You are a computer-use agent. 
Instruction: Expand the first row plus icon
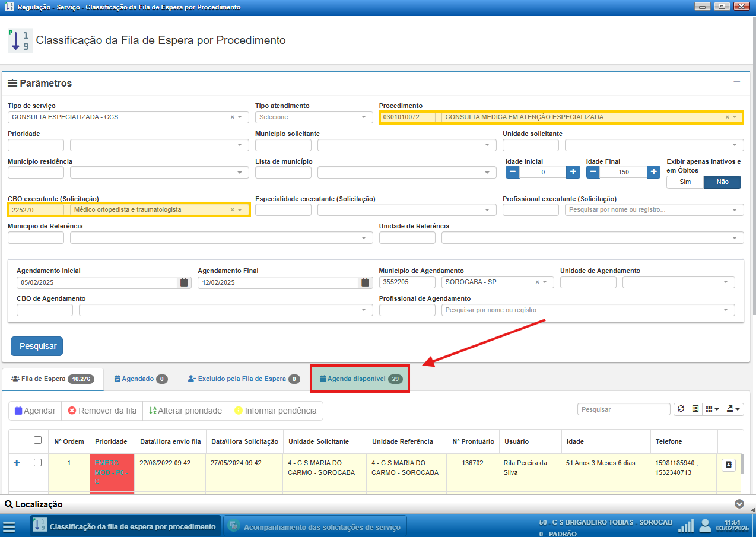[17, 463]
